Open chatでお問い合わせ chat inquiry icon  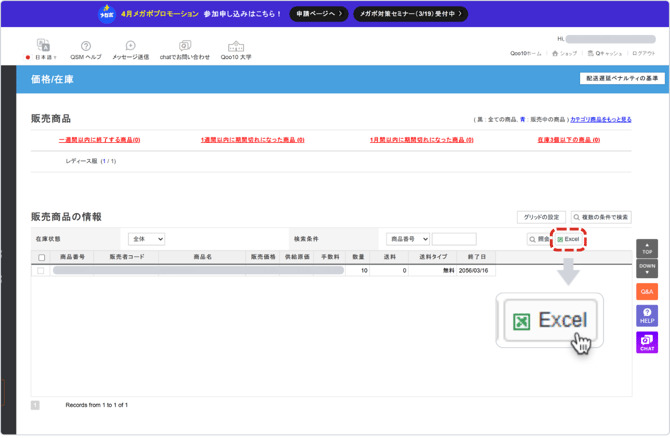(185, 50)
